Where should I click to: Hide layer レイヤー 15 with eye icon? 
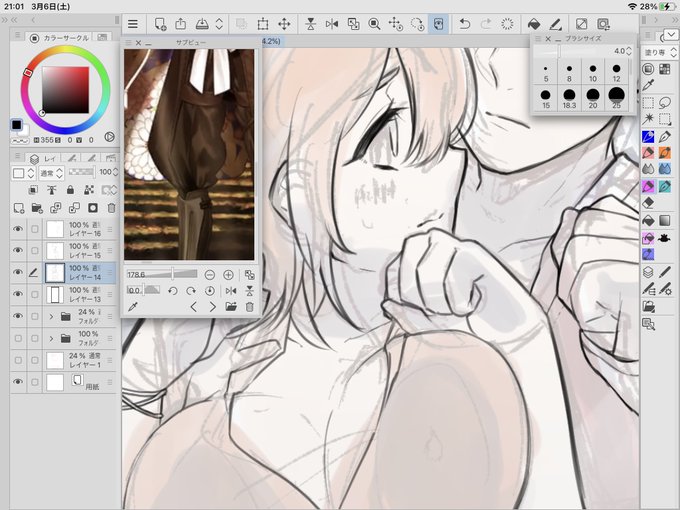[x=18, y=250]
